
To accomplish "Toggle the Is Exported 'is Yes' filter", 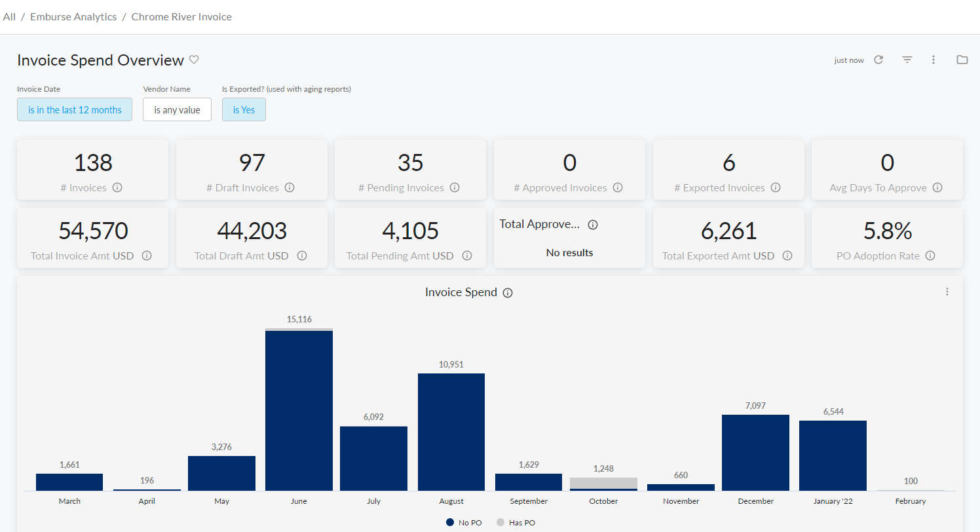I will point(244,110).
